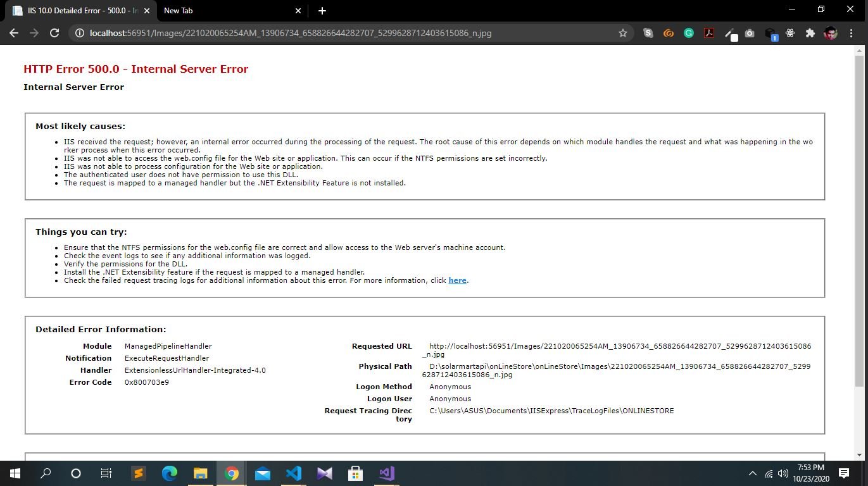Image resolution: width=868 pixels, height=486 pixels.
Task: Open Visual Studio Code from the taskbar
Action: (x=294, y=473)
